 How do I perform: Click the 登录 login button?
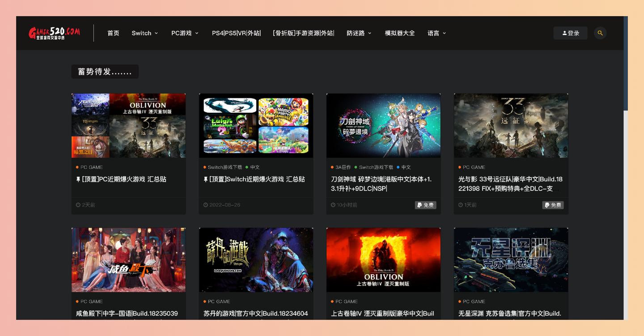[x=570, y=33]
